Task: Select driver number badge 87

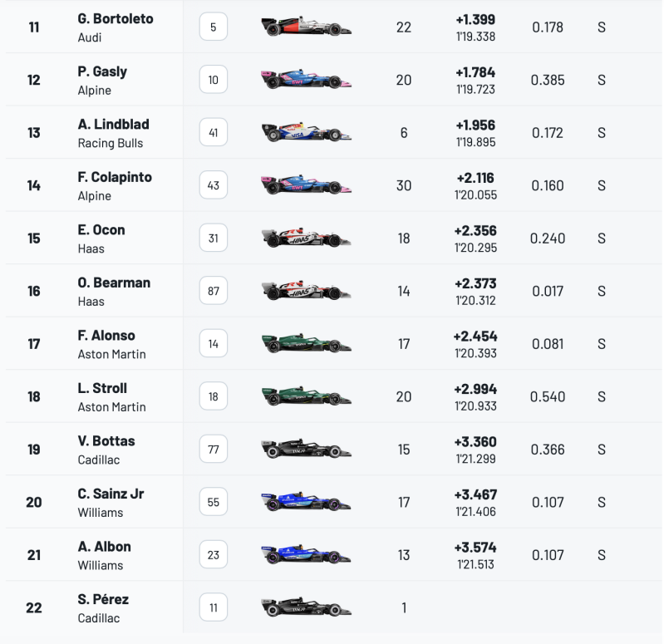Action: coord(214,291)
